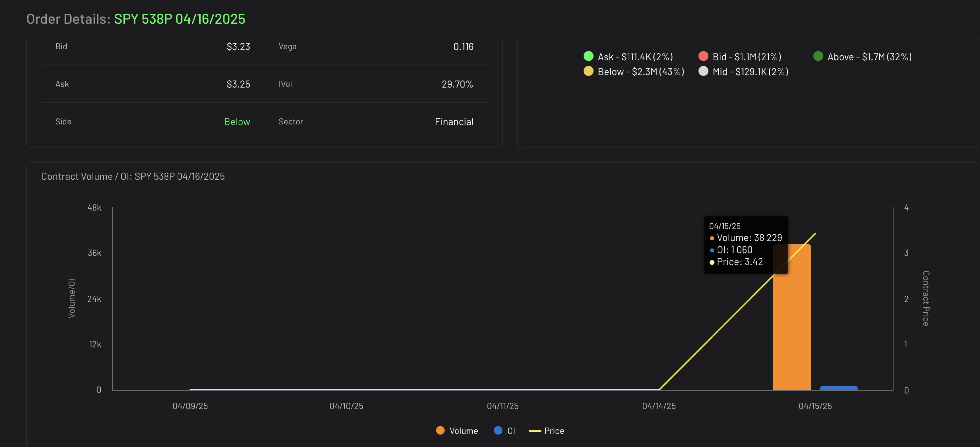Click the 24k y-axis label
The height and width of the screenshot is (447, 980).
[x=94, y=299]
